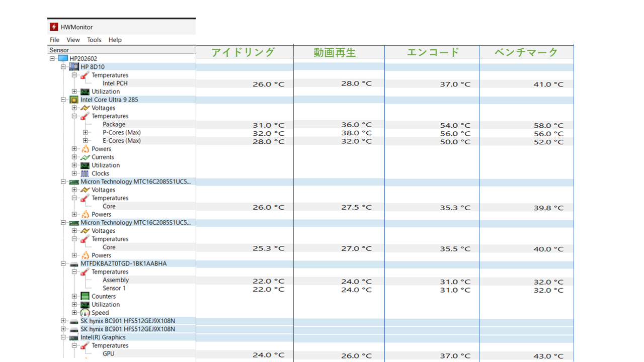Click the Speed gauge icon
The width and height of the screenshot is (644, 362).
85,313
